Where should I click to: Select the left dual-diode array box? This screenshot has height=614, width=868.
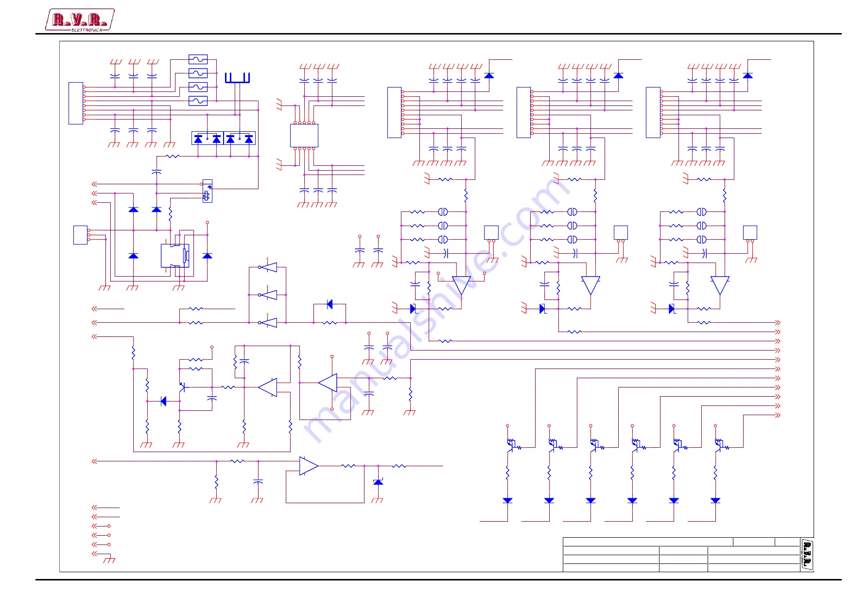[208, 139]
